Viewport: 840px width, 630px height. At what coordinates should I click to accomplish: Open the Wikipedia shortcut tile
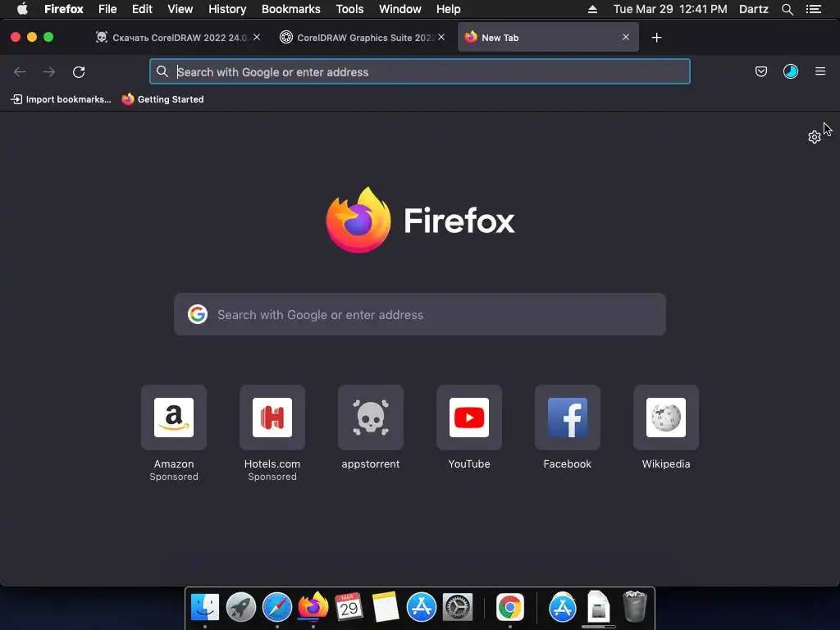pos(666,418)
